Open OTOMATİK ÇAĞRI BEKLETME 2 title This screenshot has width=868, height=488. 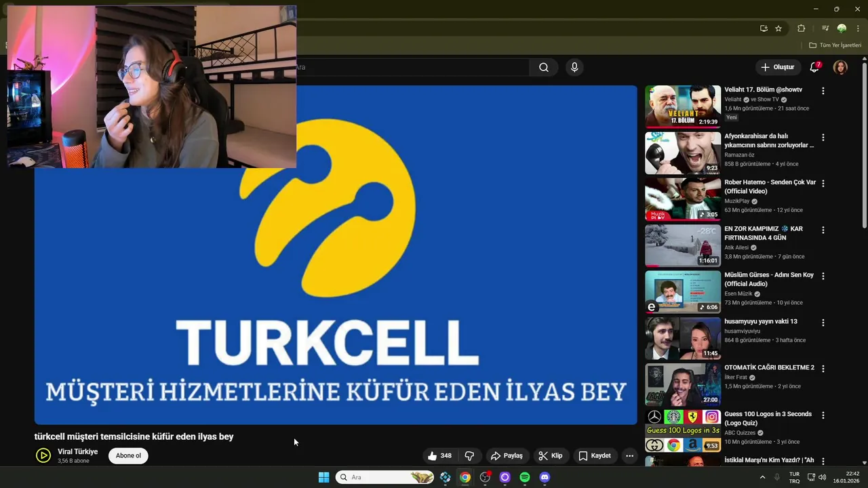[x=769, y=367]
